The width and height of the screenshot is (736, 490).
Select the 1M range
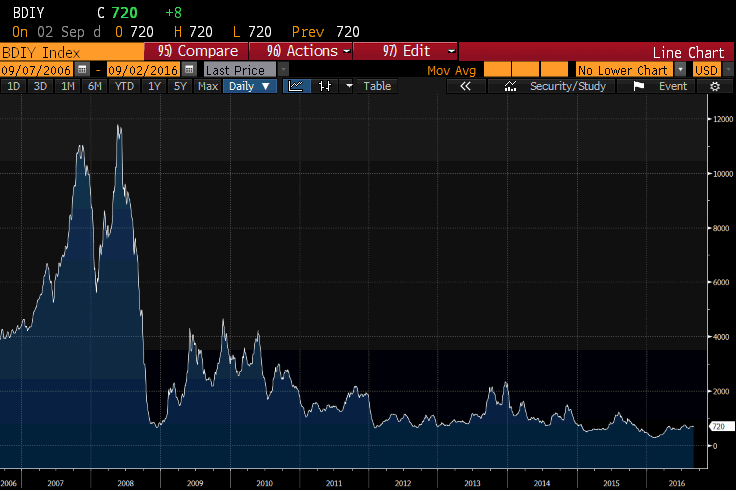(68, 86)
